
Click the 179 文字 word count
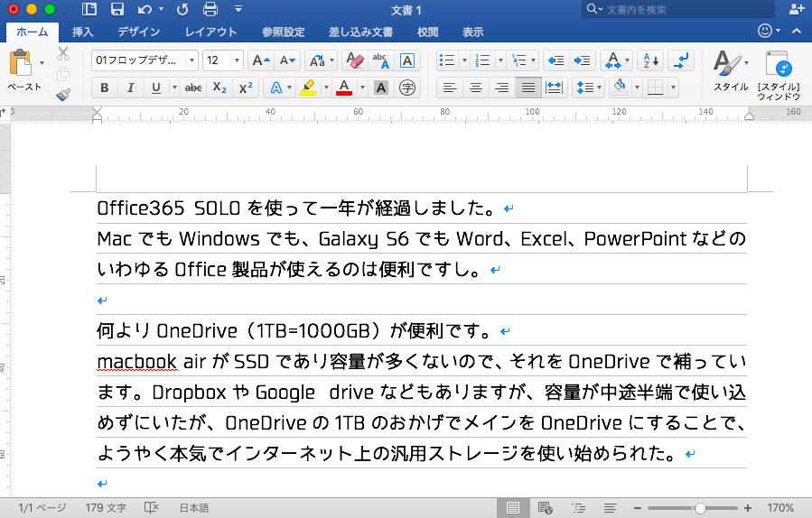106,508
